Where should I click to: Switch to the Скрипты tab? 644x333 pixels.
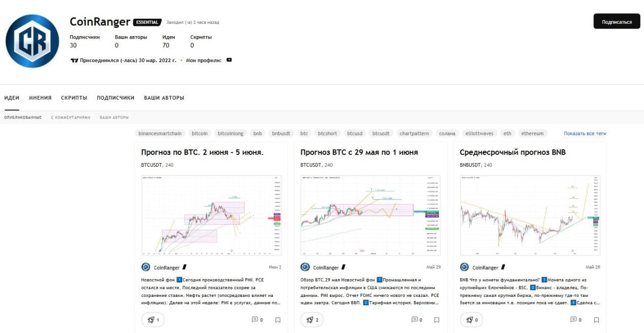point(74,98)
